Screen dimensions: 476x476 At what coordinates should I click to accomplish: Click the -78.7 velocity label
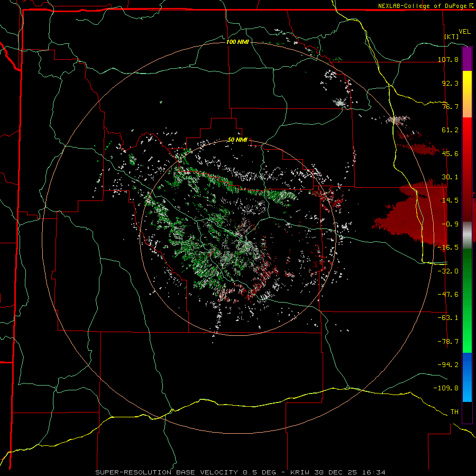[x=448, y=342]
